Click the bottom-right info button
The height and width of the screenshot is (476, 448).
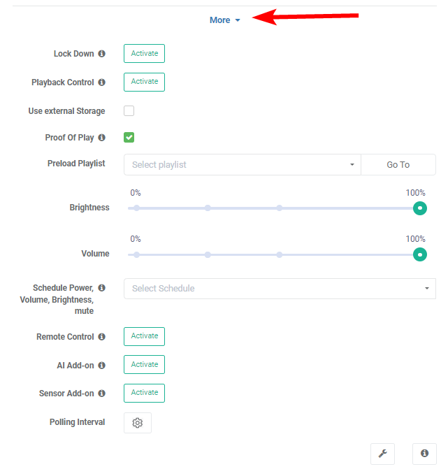(x=424, y=454)
